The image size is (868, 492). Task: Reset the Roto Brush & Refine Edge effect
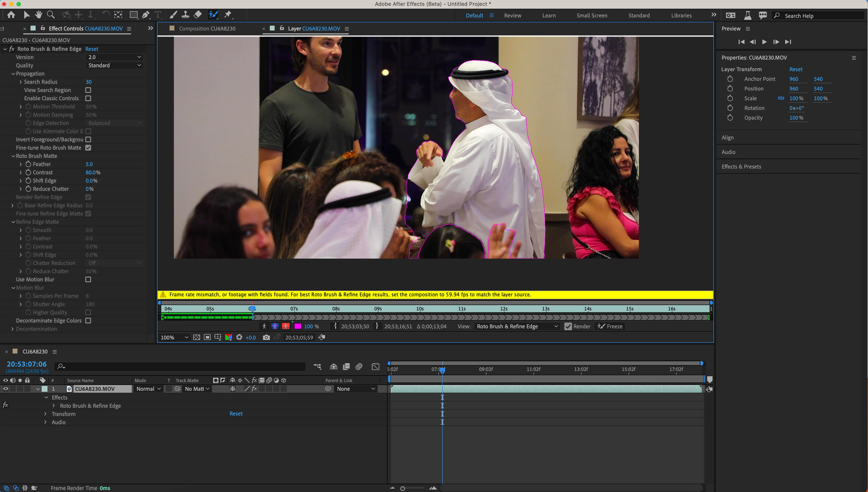[92, 49]
